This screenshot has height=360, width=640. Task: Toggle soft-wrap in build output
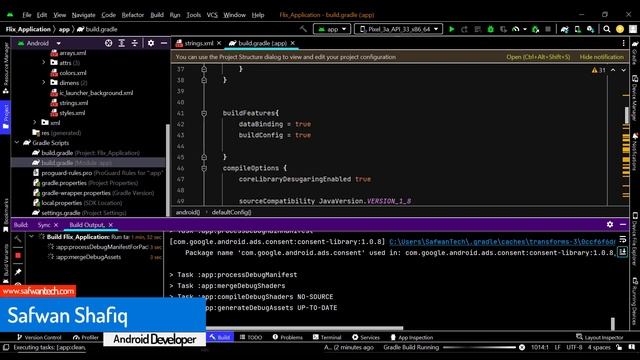click(x=623, y=239)
